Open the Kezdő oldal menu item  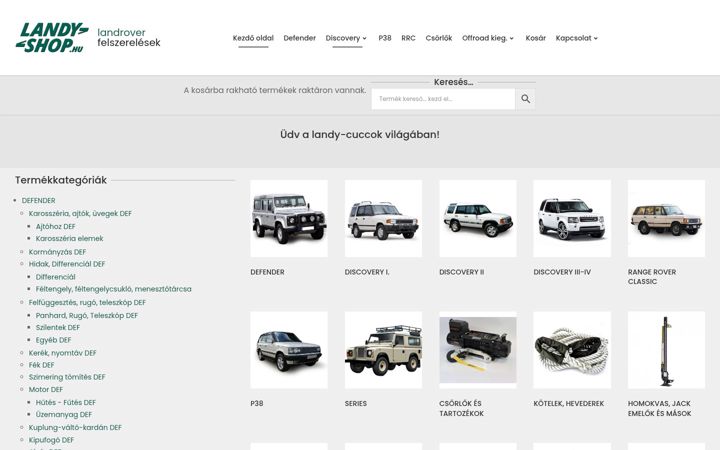point(253,38)
